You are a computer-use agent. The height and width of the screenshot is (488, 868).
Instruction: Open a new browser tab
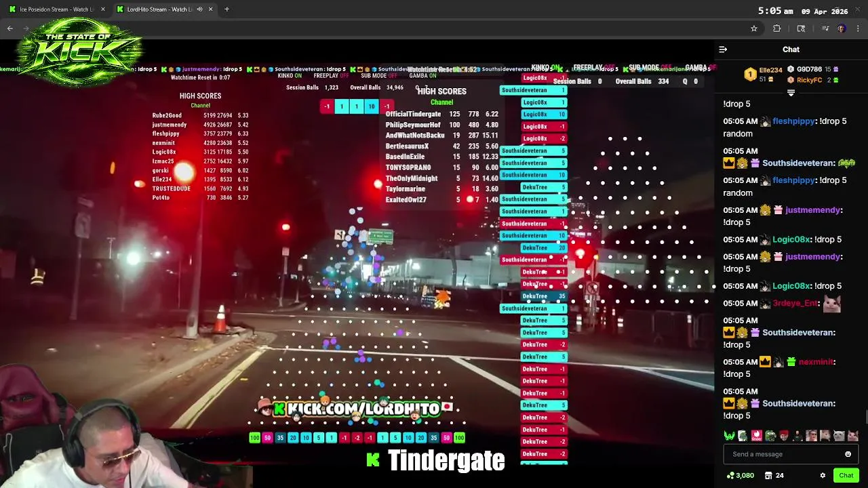226,9
